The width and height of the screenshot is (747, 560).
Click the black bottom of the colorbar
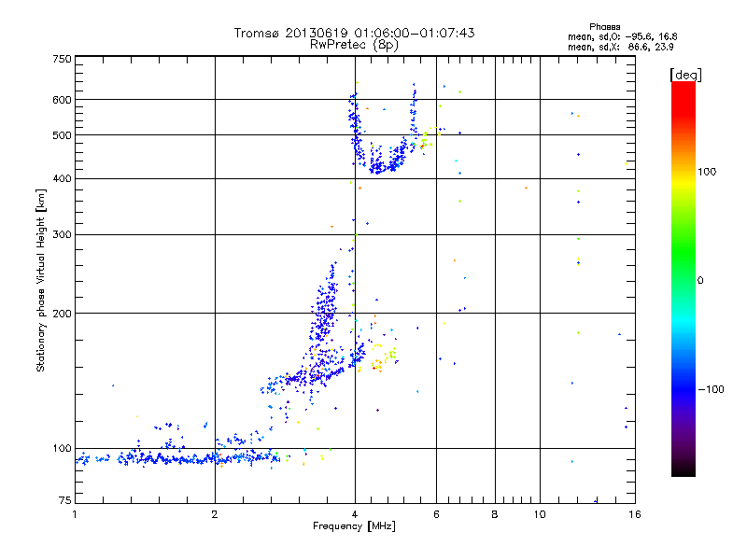point(684,469)
